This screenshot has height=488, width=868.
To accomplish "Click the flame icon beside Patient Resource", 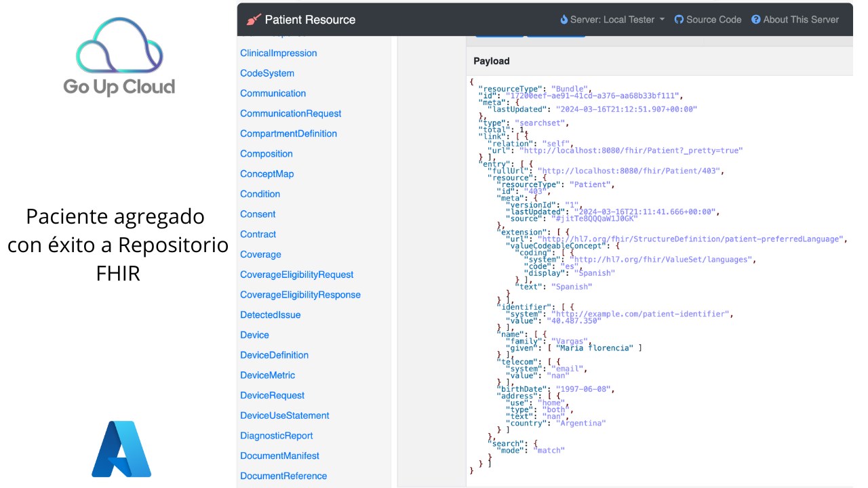I will (254, 20).
